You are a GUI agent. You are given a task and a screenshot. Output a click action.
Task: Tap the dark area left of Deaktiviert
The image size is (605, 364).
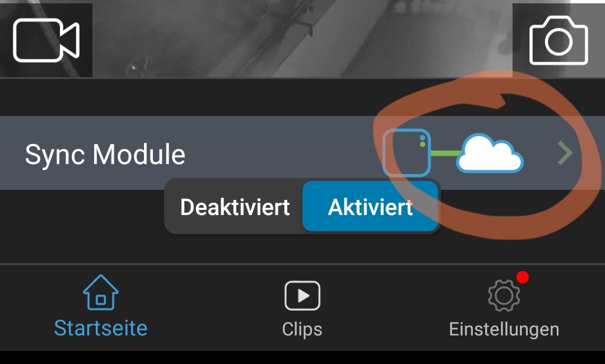[x=82, y=226]
